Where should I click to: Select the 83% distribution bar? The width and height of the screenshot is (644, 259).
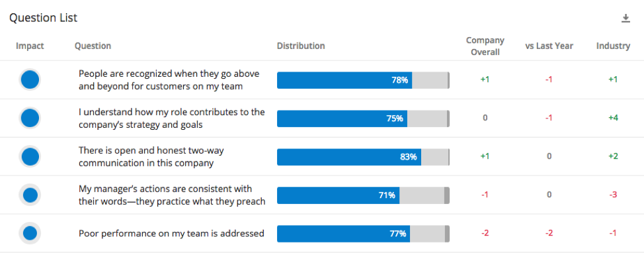pyautogui.click(x=363, y=157)
